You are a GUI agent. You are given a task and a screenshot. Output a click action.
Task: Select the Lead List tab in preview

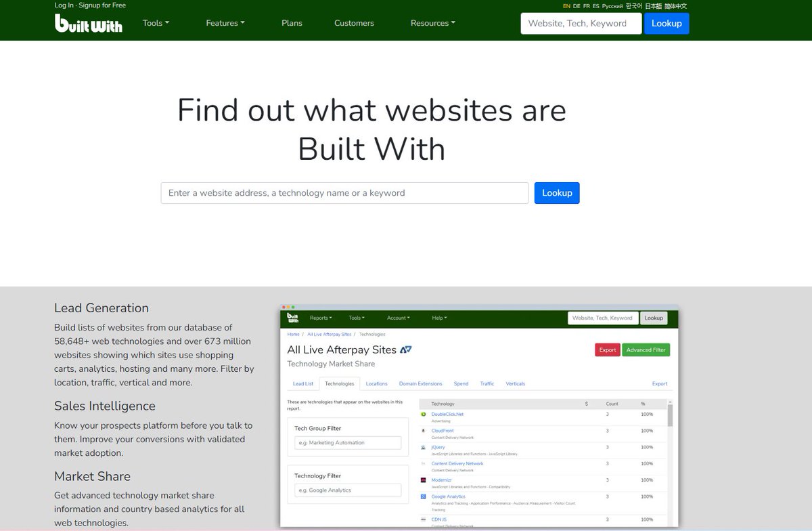coord(302,384)
